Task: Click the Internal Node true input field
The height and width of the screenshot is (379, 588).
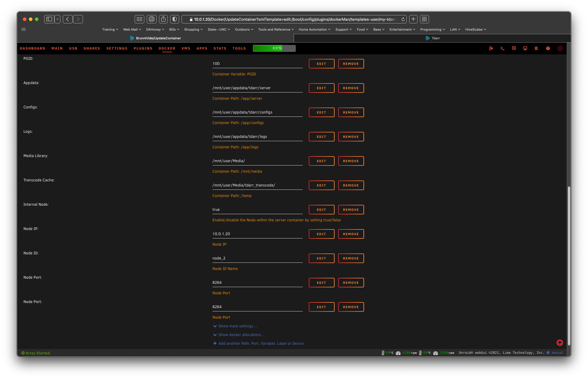Action: point(257,209)
